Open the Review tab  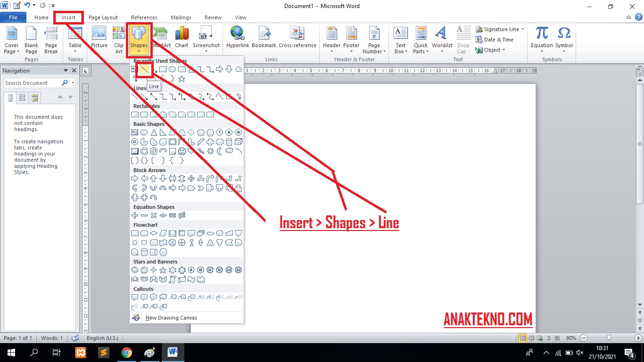click(213, 17)
